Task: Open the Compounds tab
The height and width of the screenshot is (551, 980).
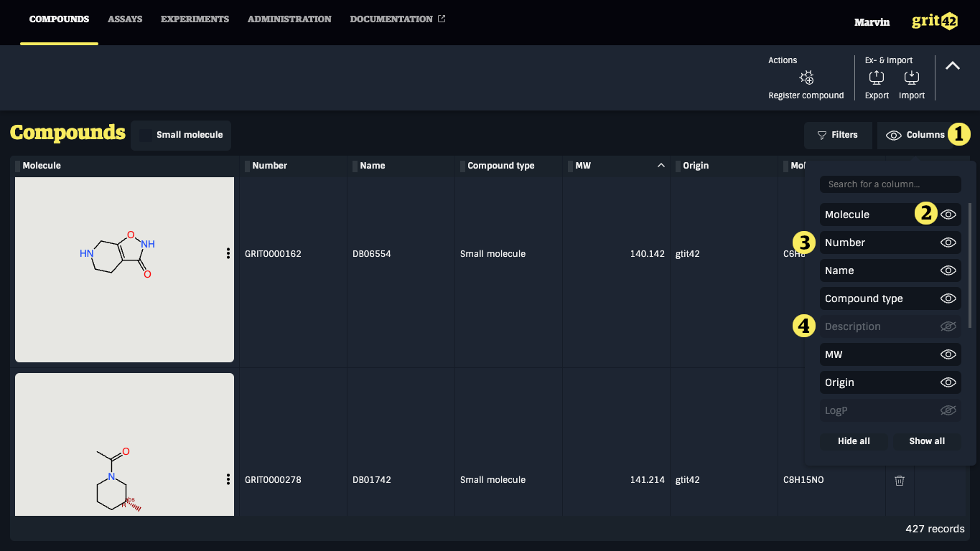Action: (59, 19)
